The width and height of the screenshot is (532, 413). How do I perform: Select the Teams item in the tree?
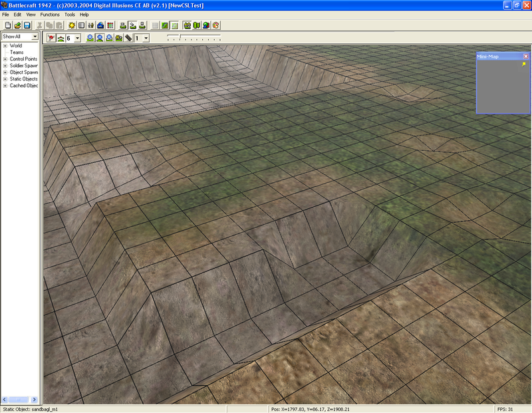click(x=17, y=53)
